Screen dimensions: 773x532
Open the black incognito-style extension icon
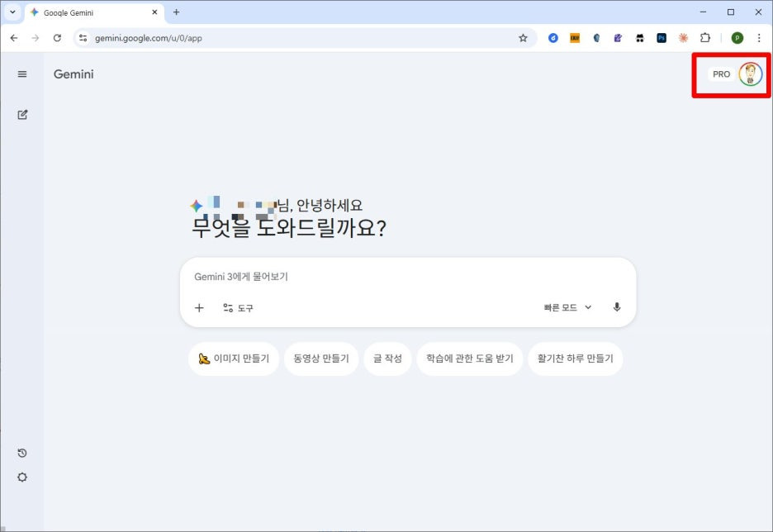coord(640,38)
